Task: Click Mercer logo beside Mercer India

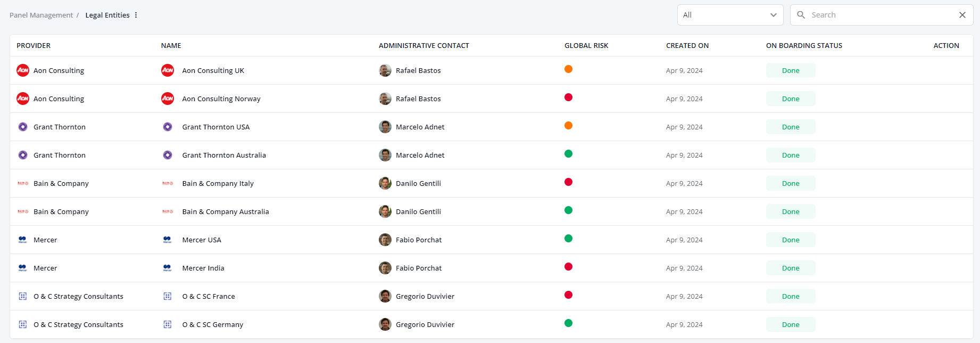Action: [x=168, y=268]
